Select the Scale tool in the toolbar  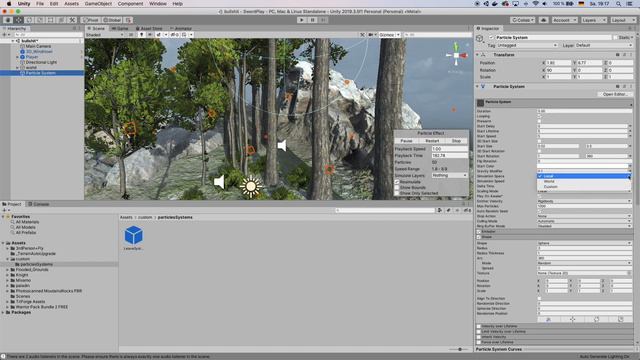click(40, 20)
